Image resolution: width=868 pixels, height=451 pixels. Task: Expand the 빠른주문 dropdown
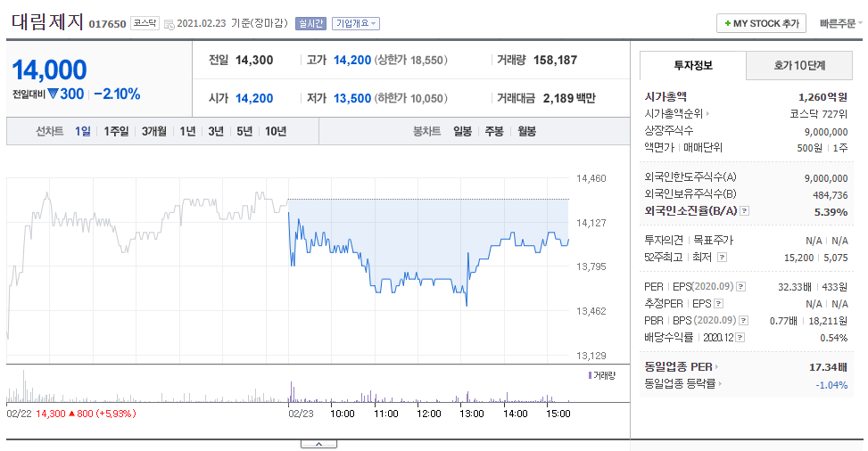coord(841,23)
